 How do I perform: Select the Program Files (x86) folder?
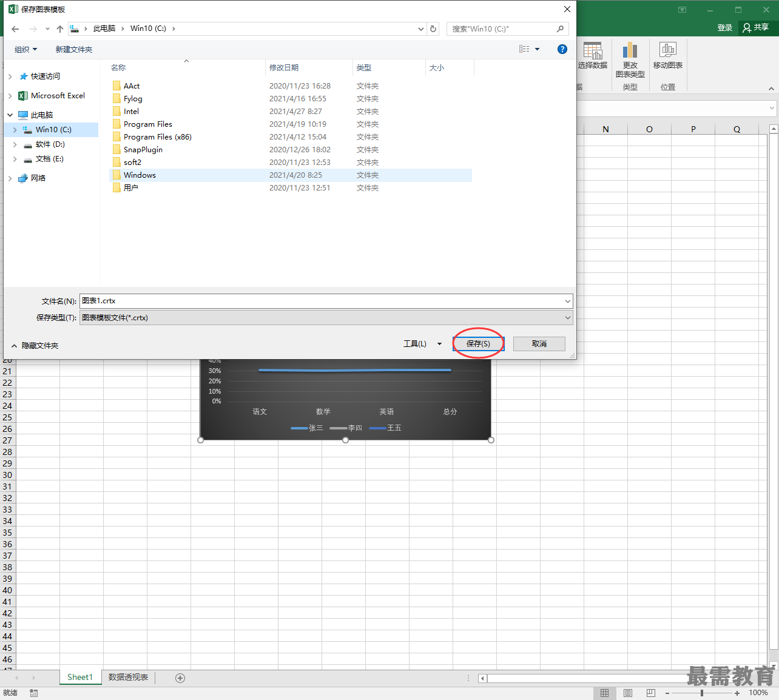coord(158,137)
